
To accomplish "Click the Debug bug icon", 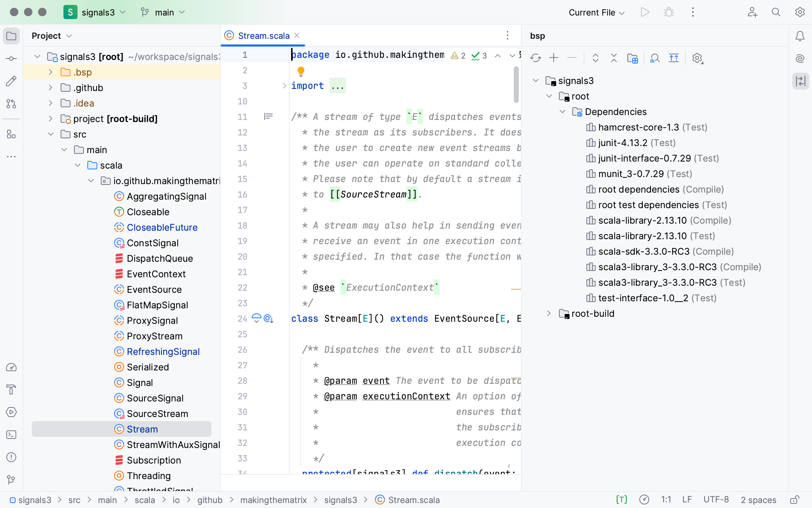I will [x=669, y=12].
